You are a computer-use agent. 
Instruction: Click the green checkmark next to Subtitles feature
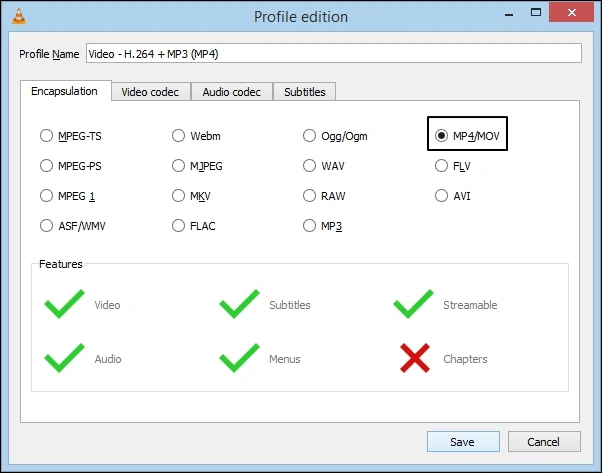click(x=239, y=304)
